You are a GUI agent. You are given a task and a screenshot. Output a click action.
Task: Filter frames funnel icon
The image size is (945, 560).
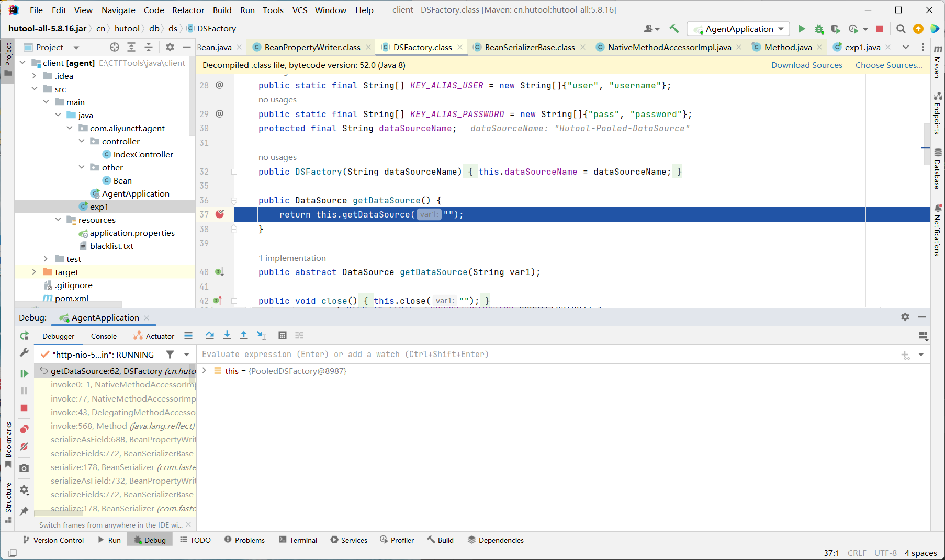pyautogui.click(x=170, y=355)
